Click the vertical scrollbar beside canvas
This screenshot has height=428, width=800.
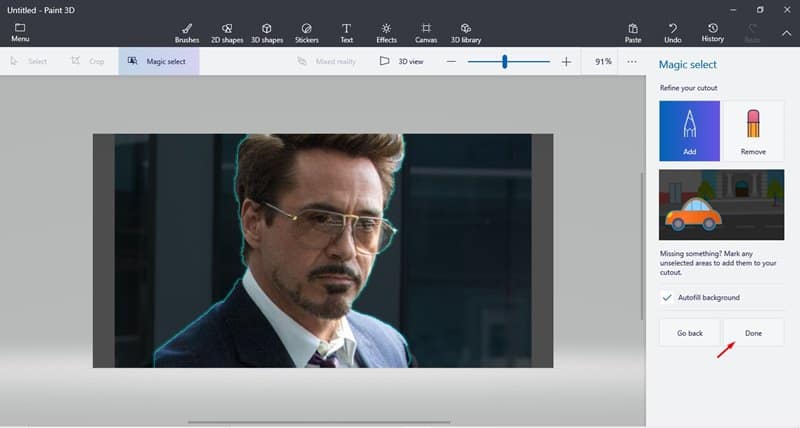(x=642, y=246)
